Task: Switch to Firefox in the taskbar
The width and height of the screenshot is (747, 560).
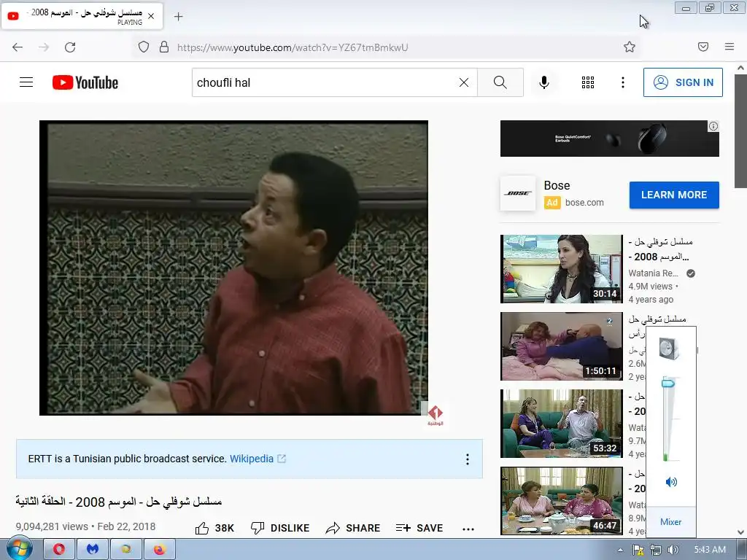Action: 159,550
